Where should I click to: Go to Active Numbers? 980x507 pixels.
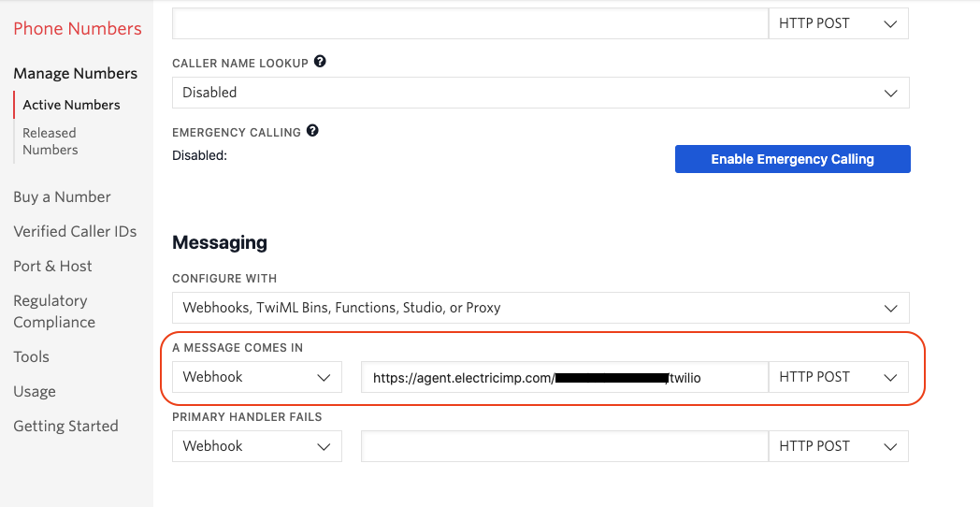point(71,105)
